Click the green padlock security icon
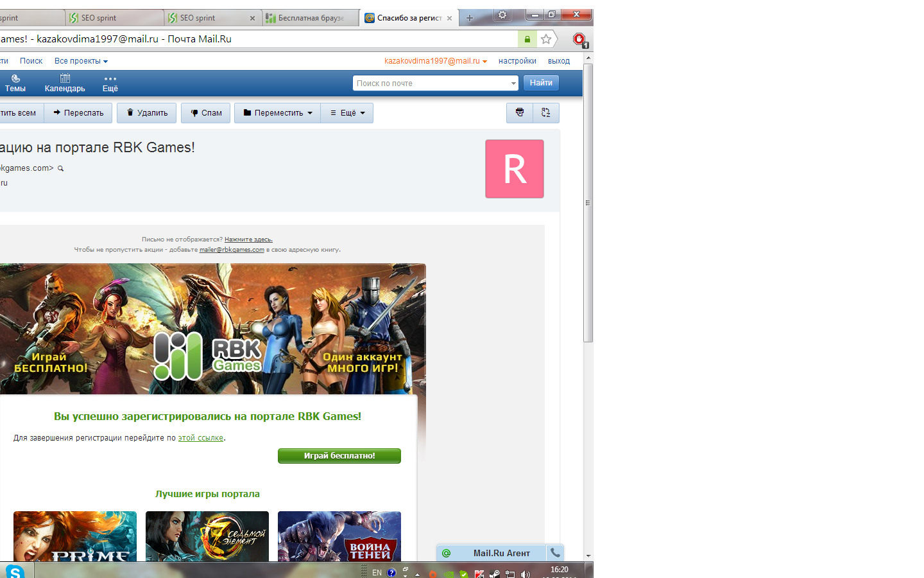This screenshot has height=578, width=924. click(x=527, y=39)
